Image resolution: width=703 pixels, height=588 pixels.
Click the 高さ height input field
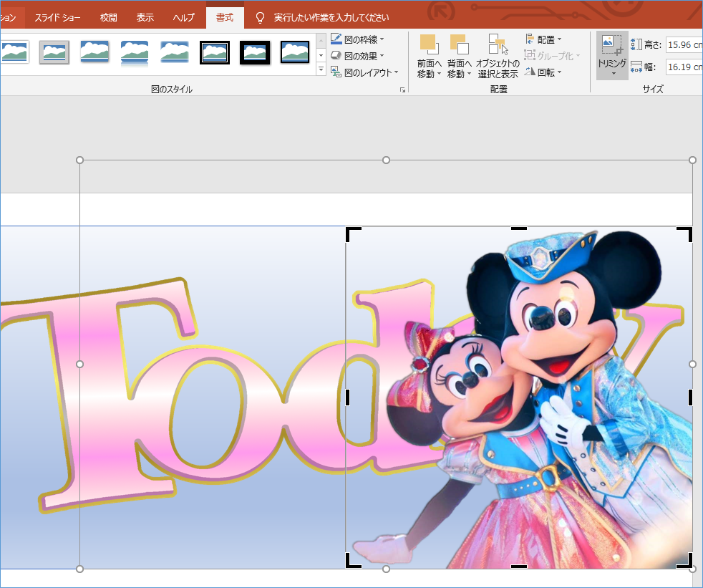(684, 45)
